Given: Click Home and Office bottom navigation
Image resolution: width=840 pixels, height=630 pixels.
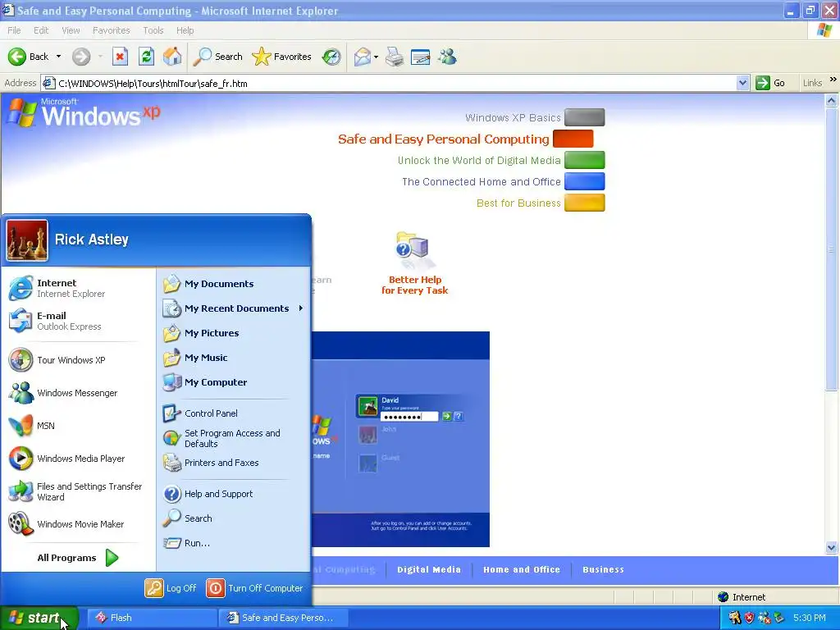Looking at the screenshot, I should point(522,569).
